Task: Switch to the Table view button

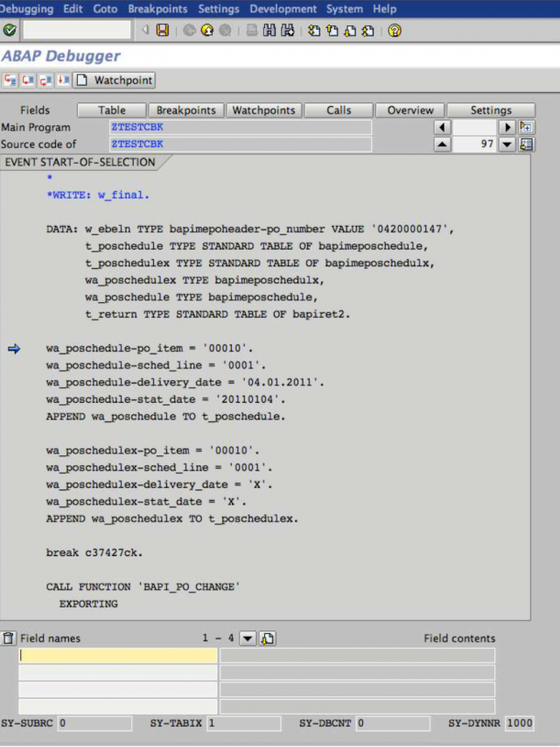Action: click(111, 110)
